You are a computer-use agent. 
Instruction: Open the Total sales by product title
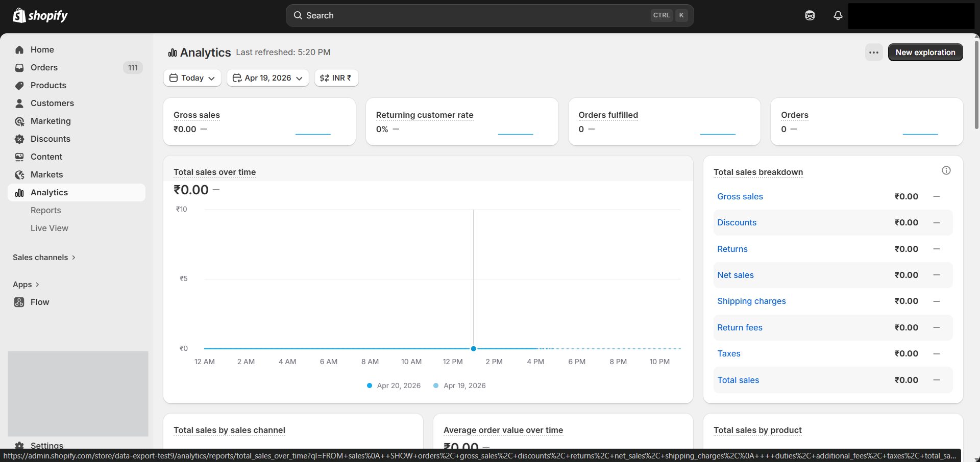[x=757, y=430]
